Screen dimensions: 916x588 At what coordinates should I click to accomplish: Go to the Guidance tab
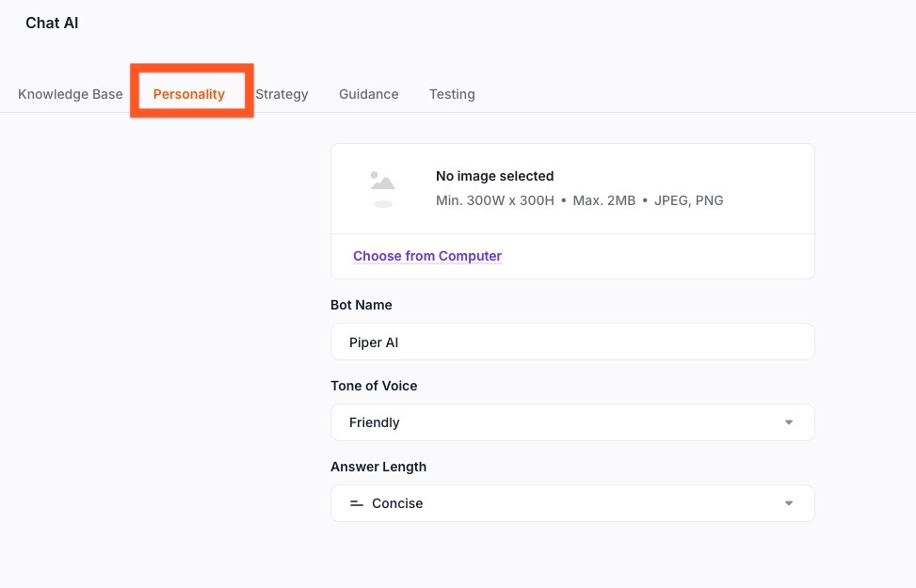(369, 94)
